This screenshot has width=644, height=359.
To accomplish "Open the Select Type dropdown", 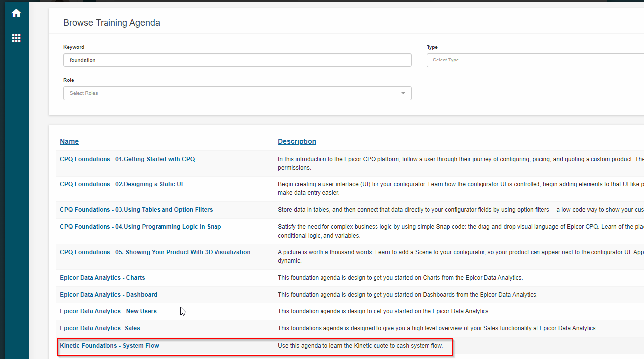I will click(x=535, y=60).
